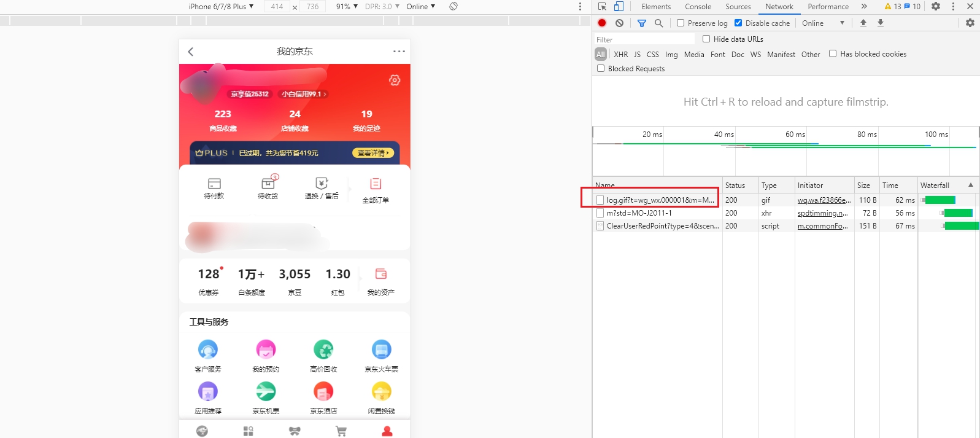Image resolution: width=980 pixels, height=438 pixels.
Task: Open the iPhone 6/7/8 Plus device dropdown
Action: 221,6
